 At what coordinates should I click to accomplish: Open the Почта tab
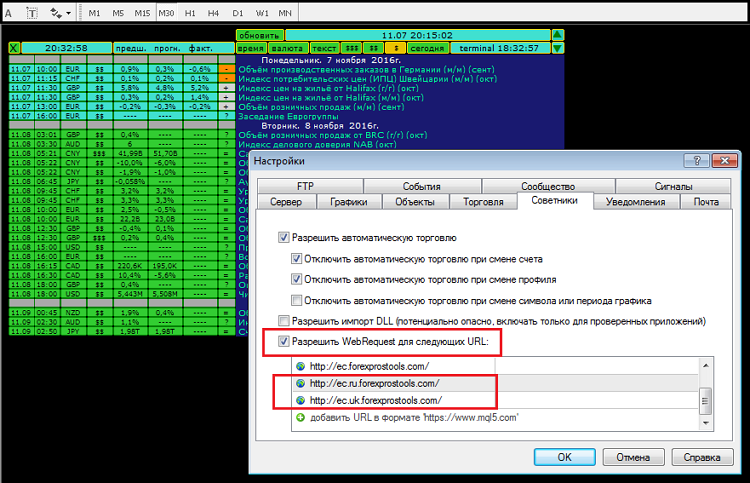coord(706,202)
